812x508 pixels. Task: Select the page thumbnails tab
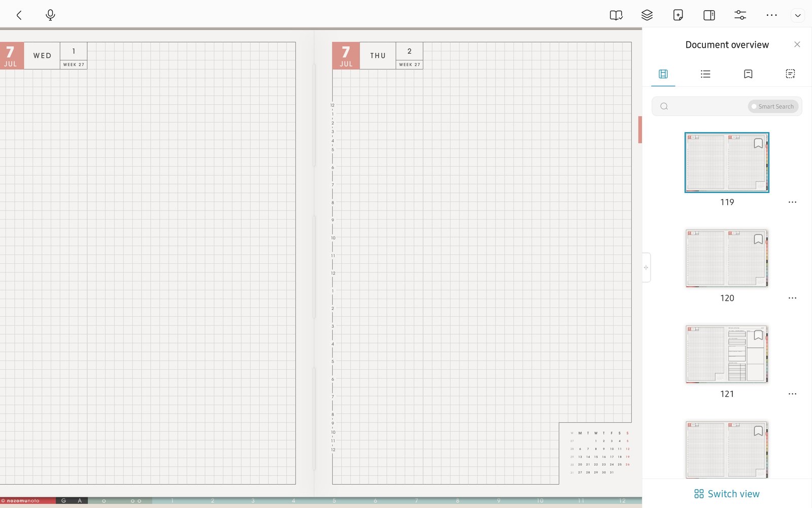point(663,74)
